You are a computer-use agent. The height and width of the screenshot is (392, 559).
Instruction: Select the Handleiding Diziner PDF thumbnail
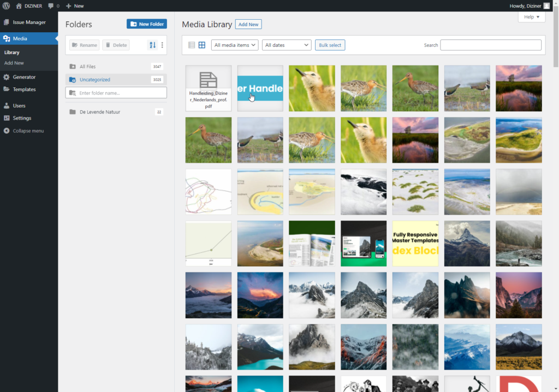(208, 88)
